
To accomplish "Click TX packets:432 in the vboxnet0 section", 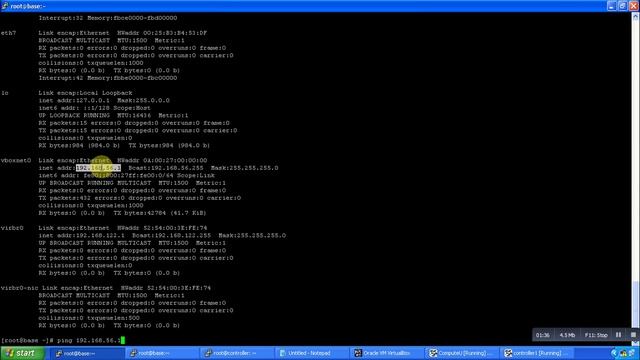I will (x=65, y=198).
